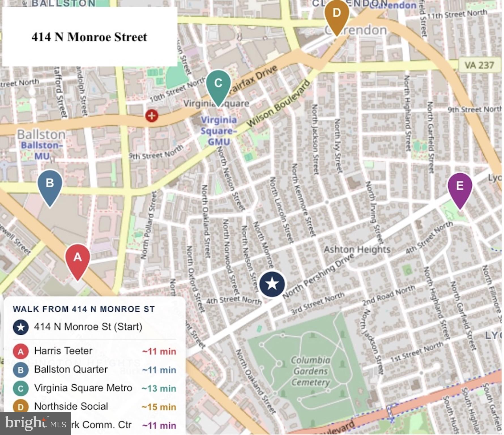Click the VA 237 route shield
Screen dimensions: 504x435
[x=479, y=65]
